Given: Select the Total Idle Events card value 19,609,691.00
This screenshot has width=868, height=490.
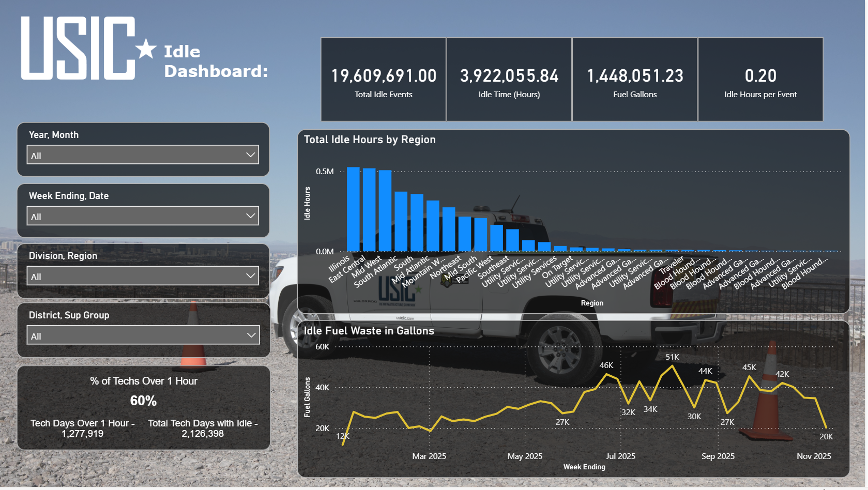Looking at the screenshot, I should [384, 76].
